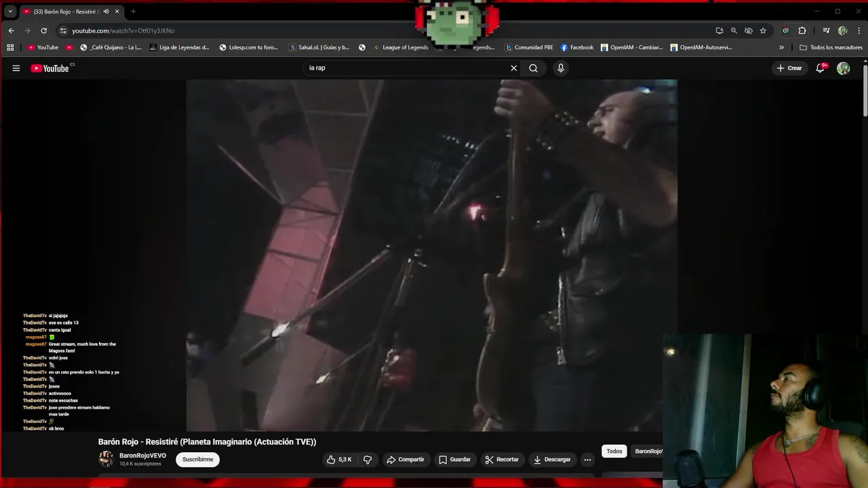View site information icon in address bar

click(63, 30)
